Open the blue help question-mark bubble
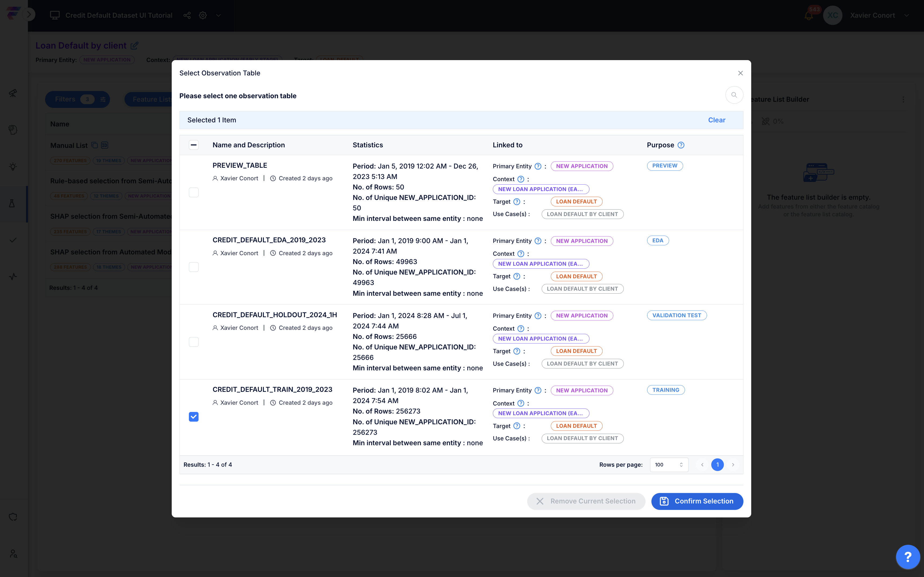The width and height of the screenshot is (924, 577). tap(908, 557)
